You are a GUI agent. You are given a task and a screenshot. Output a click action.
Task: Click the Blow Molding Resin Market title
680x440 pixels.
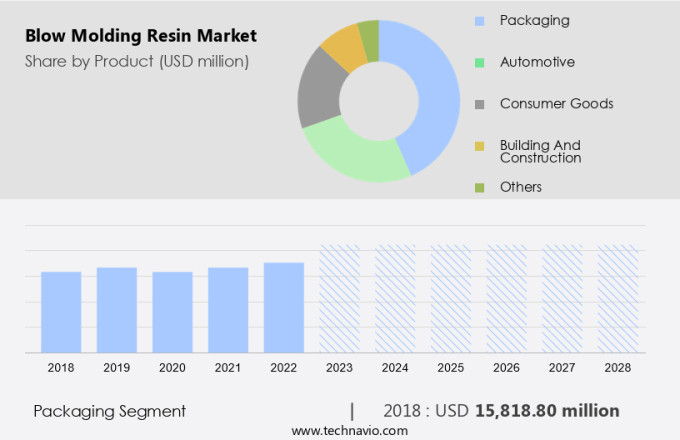[x=141, y=36]
